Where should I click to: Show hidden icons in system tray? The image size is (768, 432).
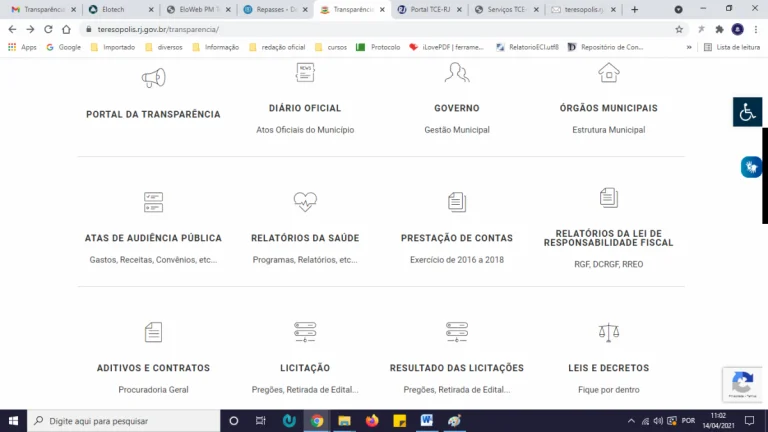(x=631, y=420)
